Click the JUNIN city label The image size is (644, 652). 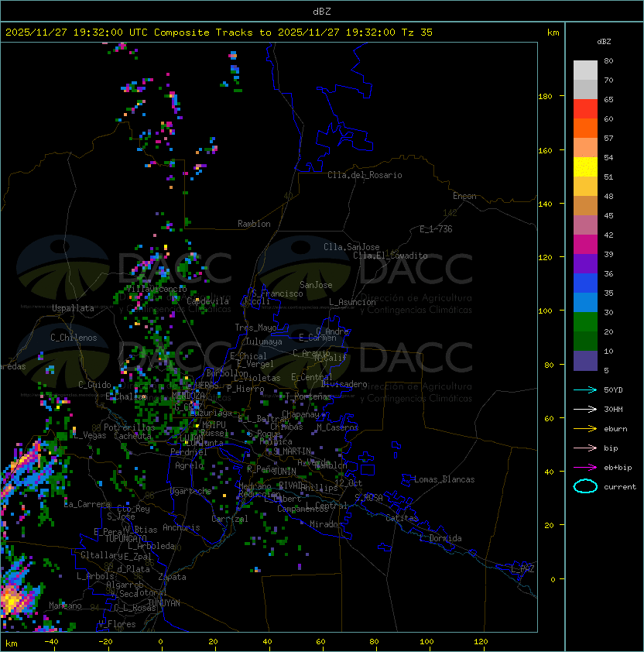(284, 471)
